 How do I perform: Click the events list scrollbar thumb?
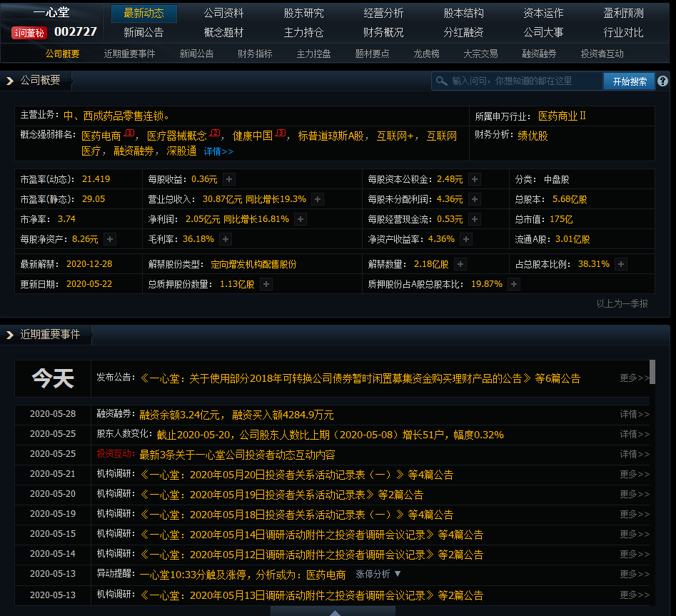coord(652,372)
